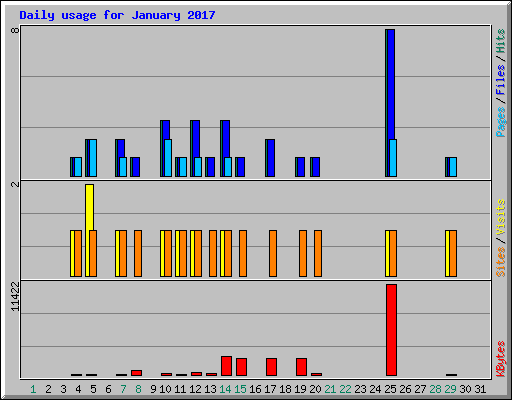
Task: Click the "Visits" legend label
Action: tap(501, 218)
